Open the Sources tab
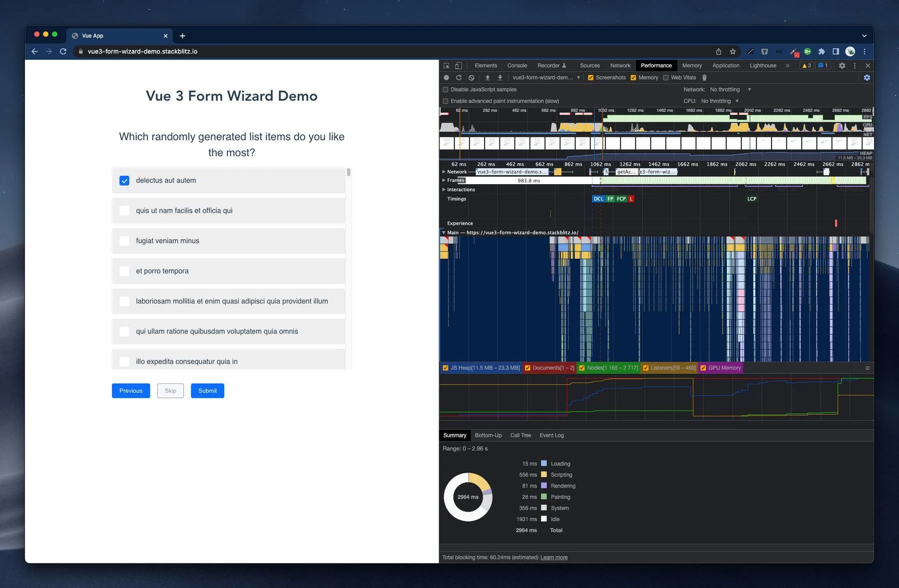 [590, 66]
